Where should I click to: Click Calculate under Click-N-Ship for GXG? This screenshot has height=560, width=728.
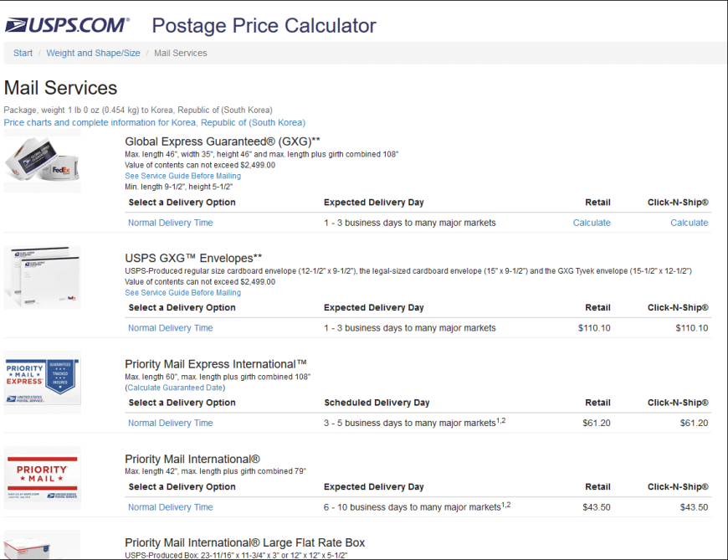[689, 223]
